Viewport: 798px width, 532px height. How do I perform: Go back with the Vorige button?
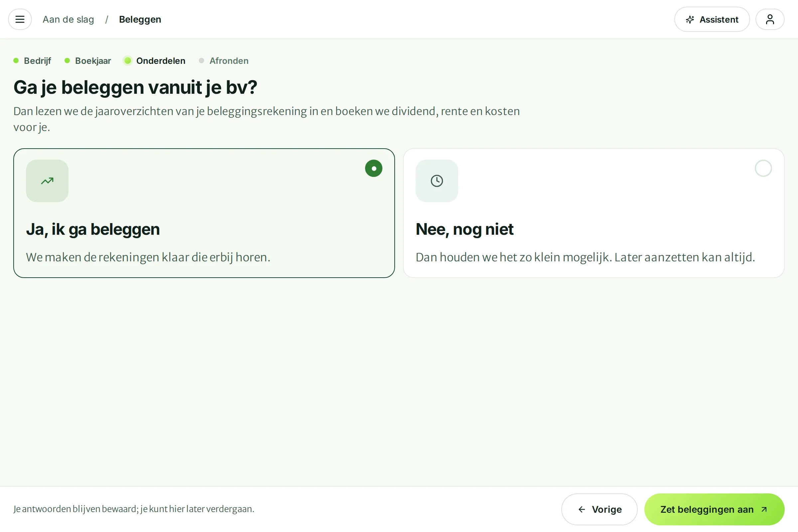599,509
